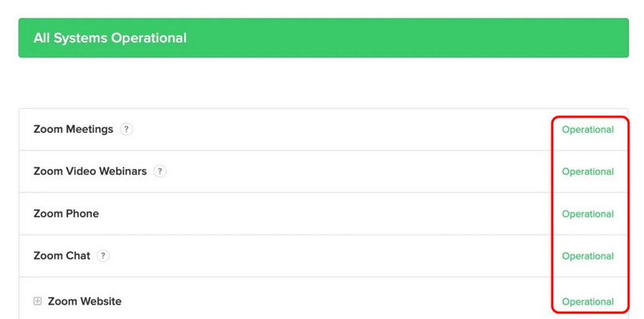Click the Zoom Meetings component name
This screenshot has width=644, height=319.
pyautogui.click(x=73, y=130)
